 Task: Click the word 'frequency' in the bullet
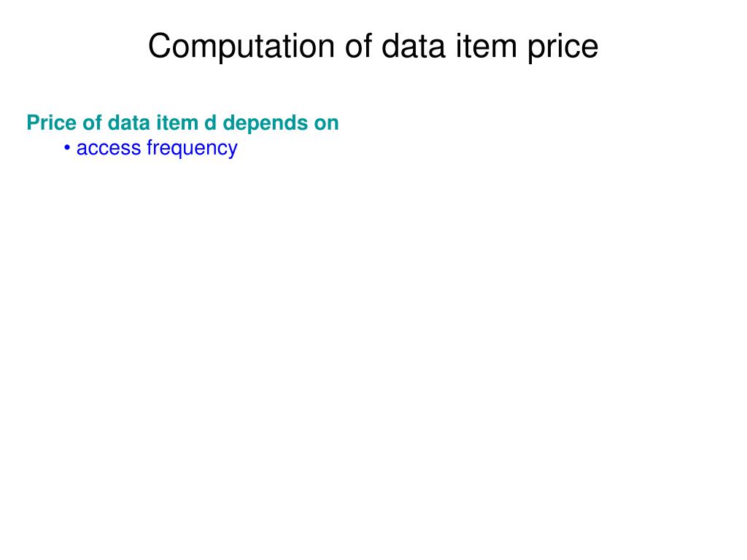tap(192, 149)
